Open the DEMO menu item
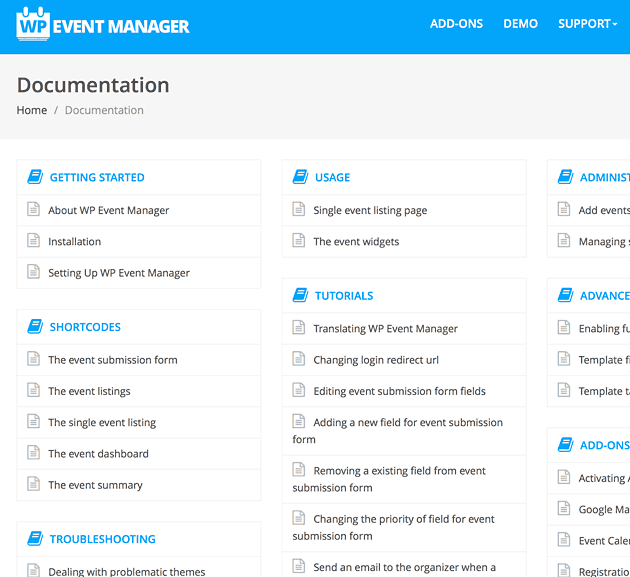 [520, 24]
